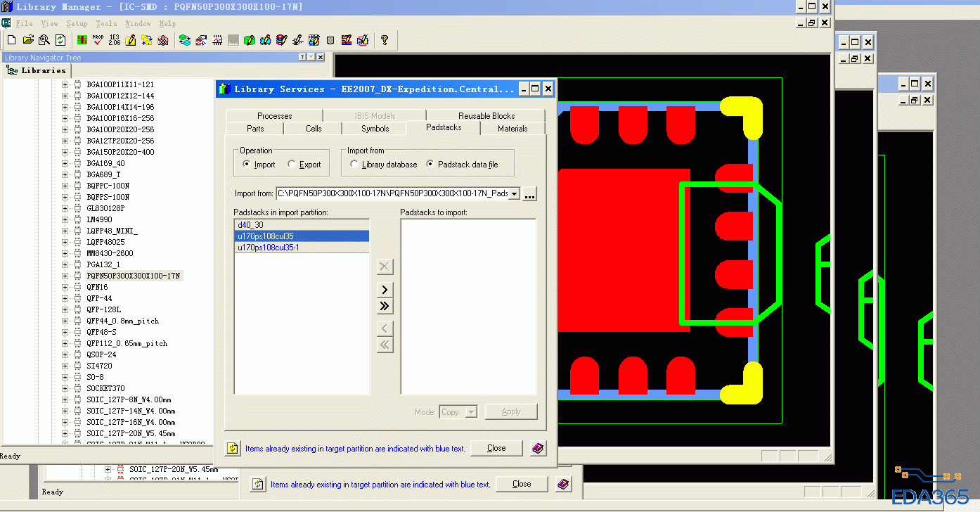Click the double right arrow include-all button

tap(385, 306)
